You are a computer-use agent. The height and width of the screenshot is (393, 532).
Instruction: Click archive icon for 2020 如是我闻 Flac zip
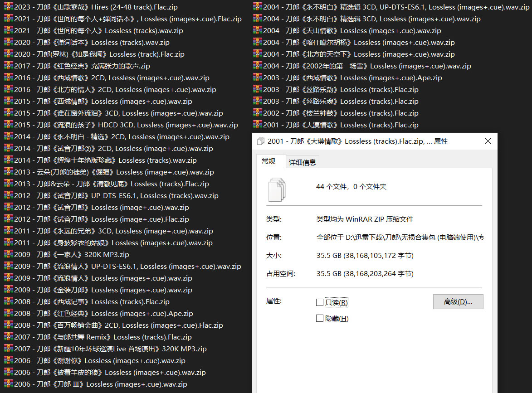click(x=9, y=54)
